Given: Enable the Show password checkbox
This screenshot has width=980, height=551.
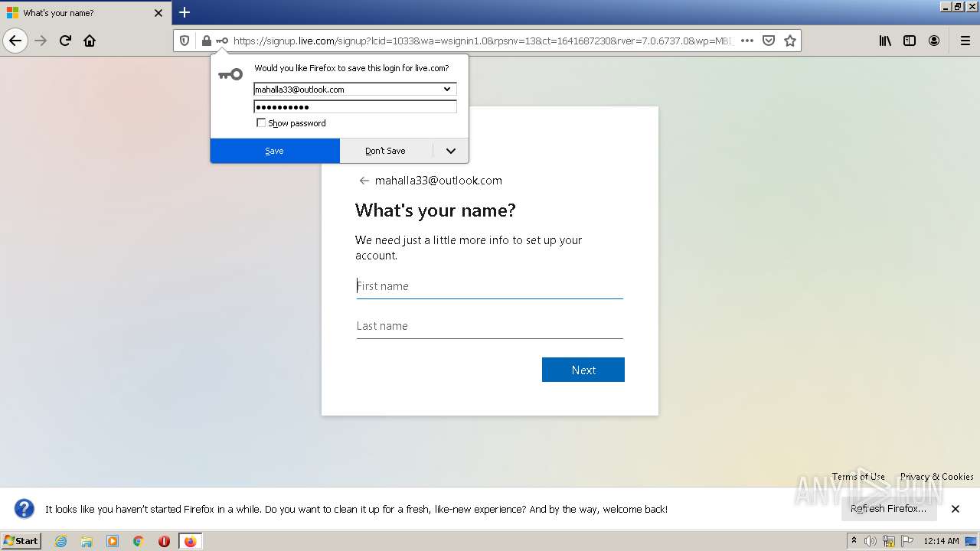Looking at the screenshot, I should click(261, 123).
